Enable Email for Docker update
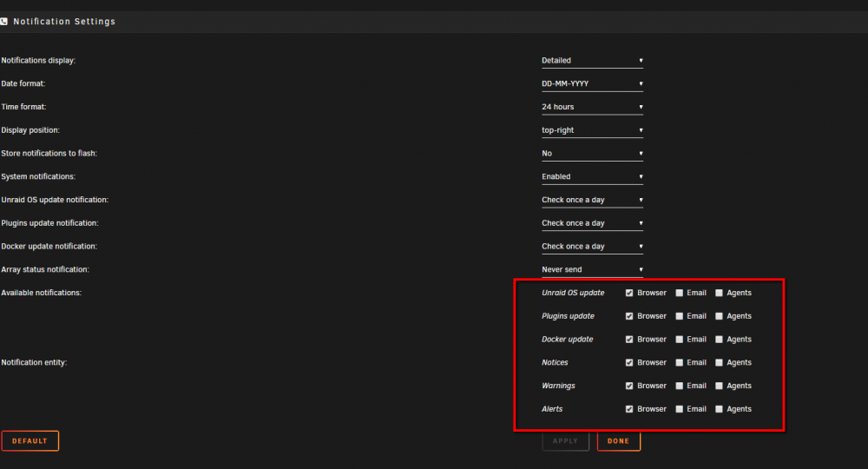The width and height of the screenshot is (868, 469). (680, 340)
